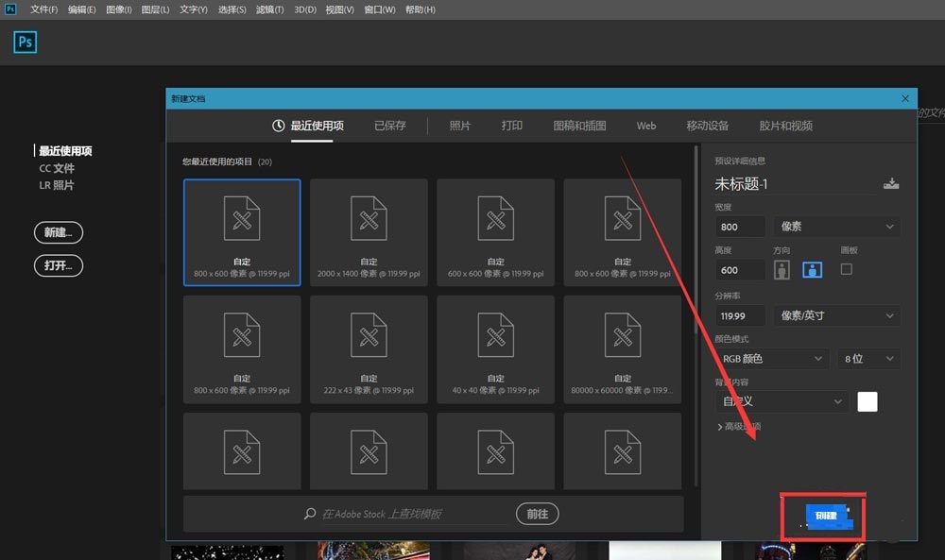Click the Adobe Stock search magnifier icon
Viewport: 945px width, 560px height.
coord(309,514)
